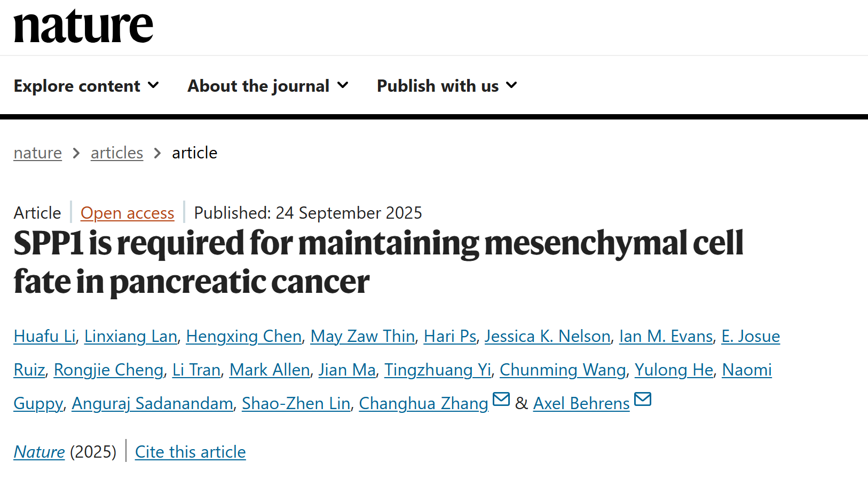
Task: Open the articles breadcrumb link
Action: pyautogui.click(x=117, y=153)
